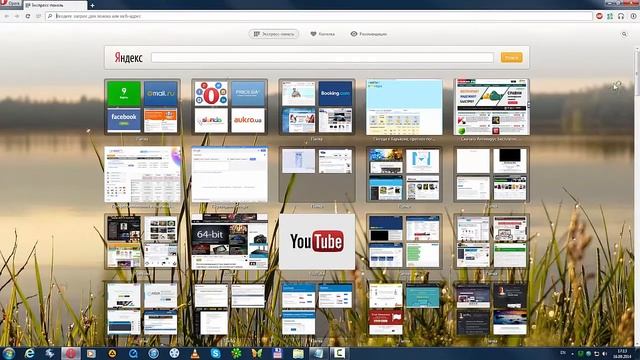Reload the page with the refresh icon

28,16
